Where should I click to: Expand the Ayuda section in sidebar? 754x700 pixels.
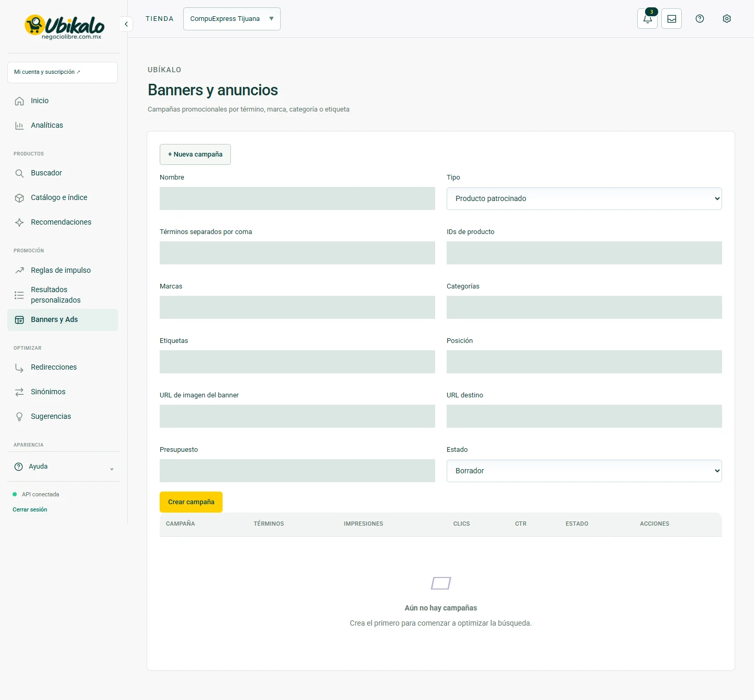click(x=63, y=466)
